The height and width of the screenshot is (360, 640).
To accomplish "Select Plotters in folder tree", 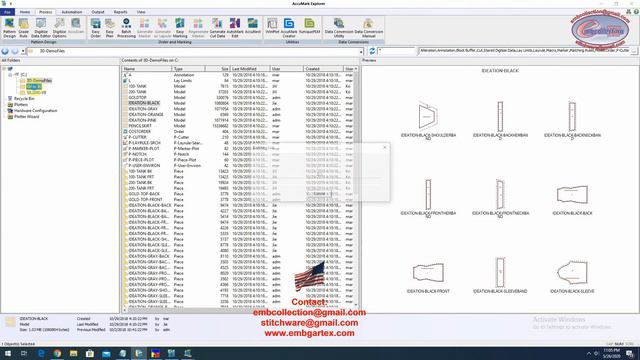I will [21, 104].
